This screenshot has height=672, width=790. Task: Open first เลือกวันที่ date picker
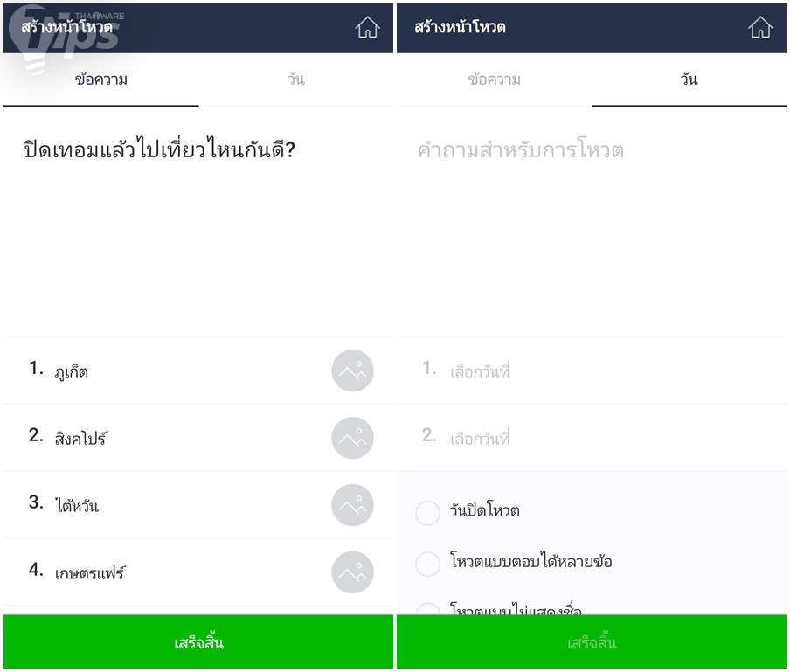[x=592, y=371]
